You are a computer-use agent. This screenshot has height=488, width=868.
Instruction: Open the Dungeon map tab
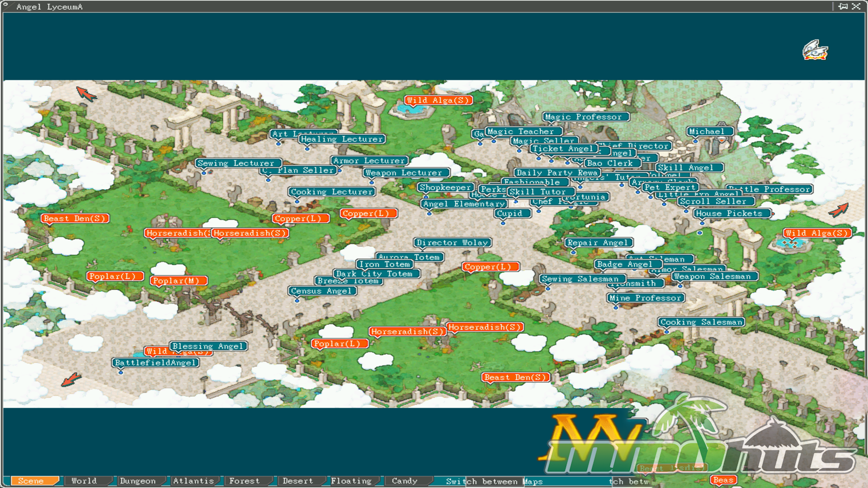pyautogui.click(x=137, y=481)
